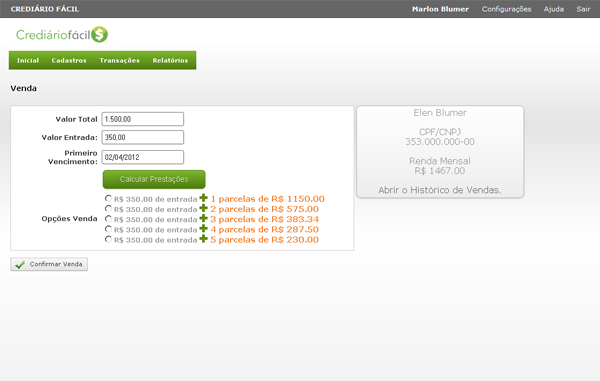Viewport: 600px width, 381px height.
Task: Pick the 4 parcelas de R$ 287.50 radio
Action: (108, 229)
